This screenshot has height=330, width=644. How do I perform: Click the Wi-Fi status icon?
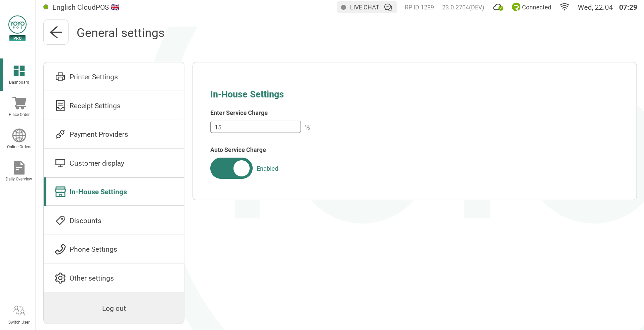tap(565, 7)
